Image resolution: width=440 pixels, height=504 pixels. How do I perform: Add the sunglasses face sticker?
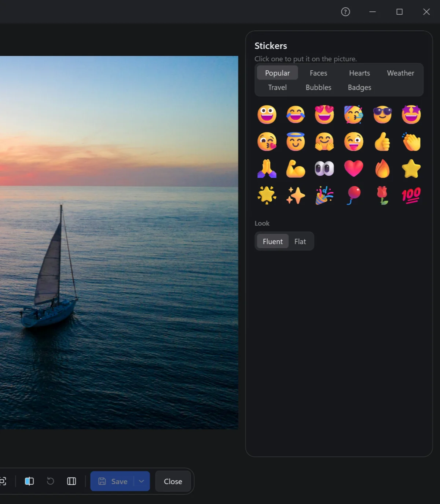click(x=382, y=115)
